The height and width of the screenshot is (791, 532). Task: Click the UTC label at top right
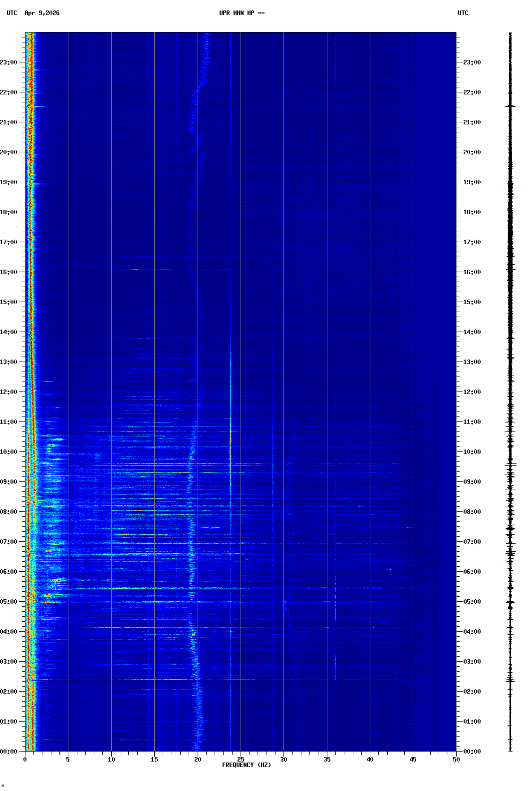(x=463, y=13)
